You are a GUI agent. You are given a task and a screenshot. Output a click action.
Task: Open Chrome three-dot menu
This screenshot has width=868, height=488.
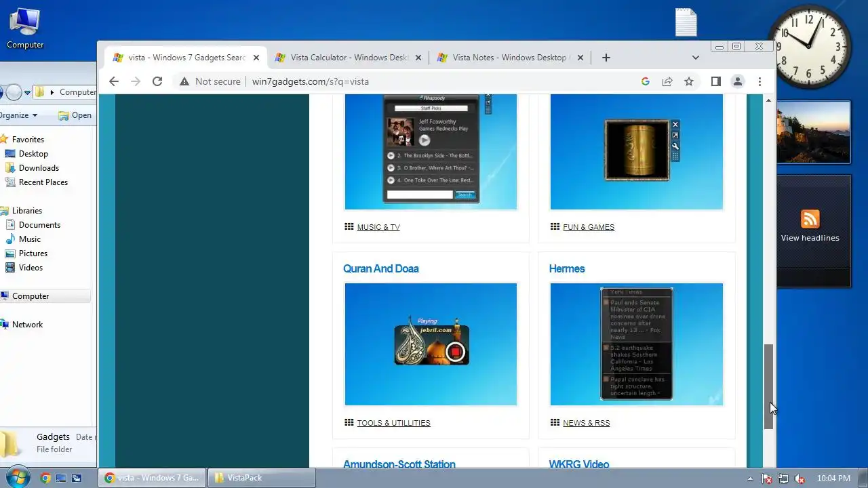tap(760, 81)
